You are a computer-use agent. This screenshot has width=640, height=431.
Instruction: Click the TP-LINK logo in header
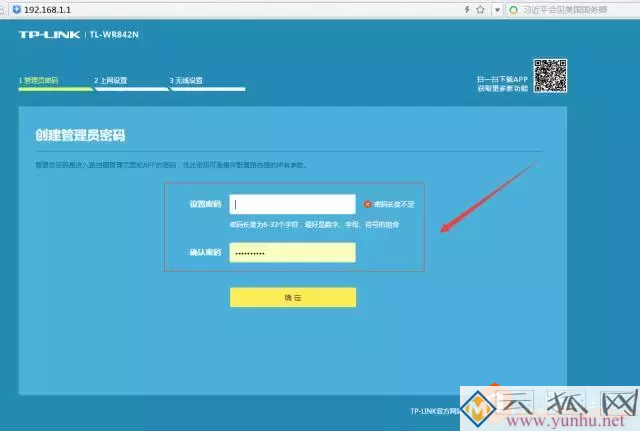point(49,35)
